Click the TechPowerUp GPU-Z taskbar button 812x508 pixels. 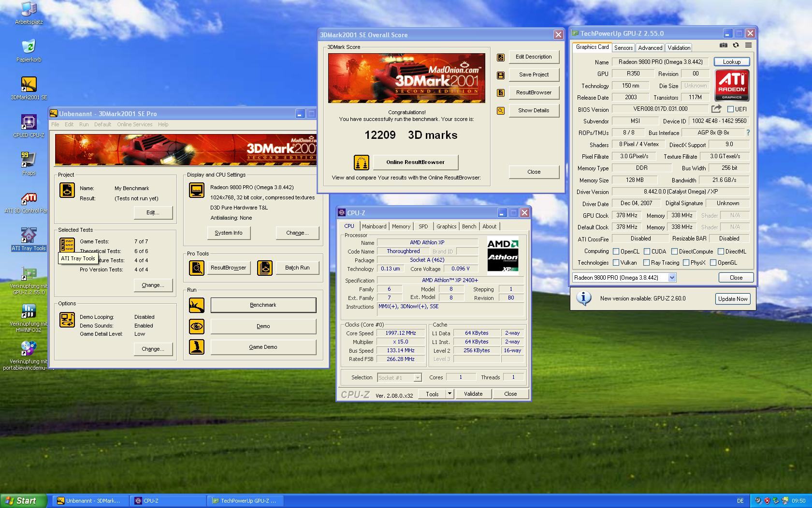246,501
